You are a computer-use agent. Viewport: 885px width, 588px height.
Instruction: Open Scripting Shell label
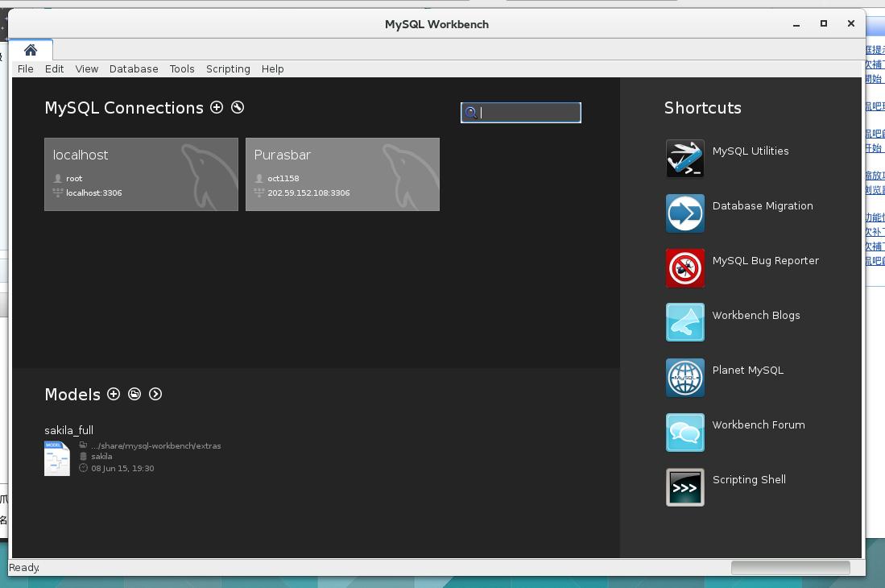point(749,479)
